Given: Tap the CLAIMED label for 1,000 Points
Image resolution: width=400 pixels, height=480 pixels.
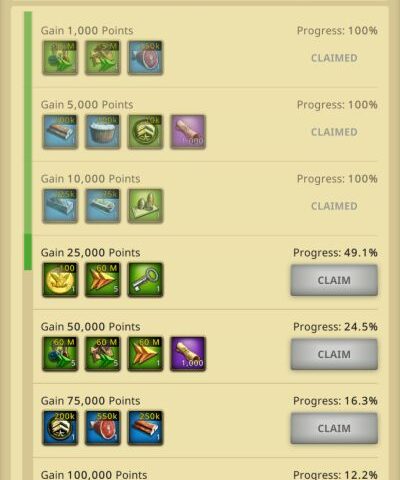Looking at the screenshot, I should pyautogui.click(x=334, y=58).
